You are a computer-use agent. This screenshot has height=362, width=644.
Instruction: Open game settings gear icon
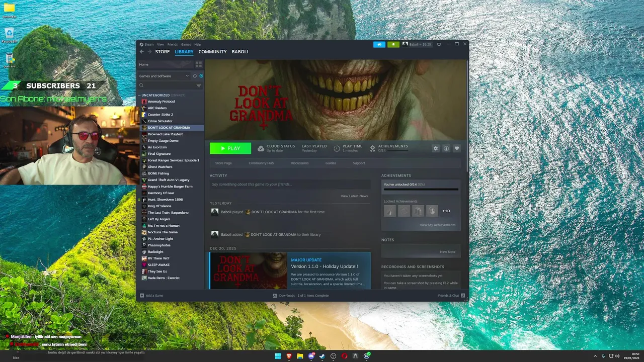[436, 148]
